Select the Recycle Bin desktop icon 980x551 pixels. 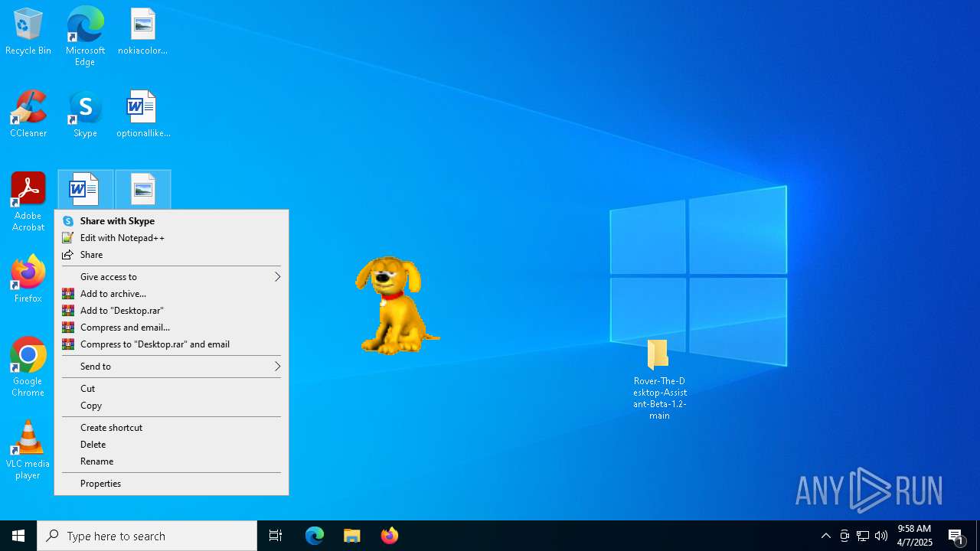(x=28, y=32)
